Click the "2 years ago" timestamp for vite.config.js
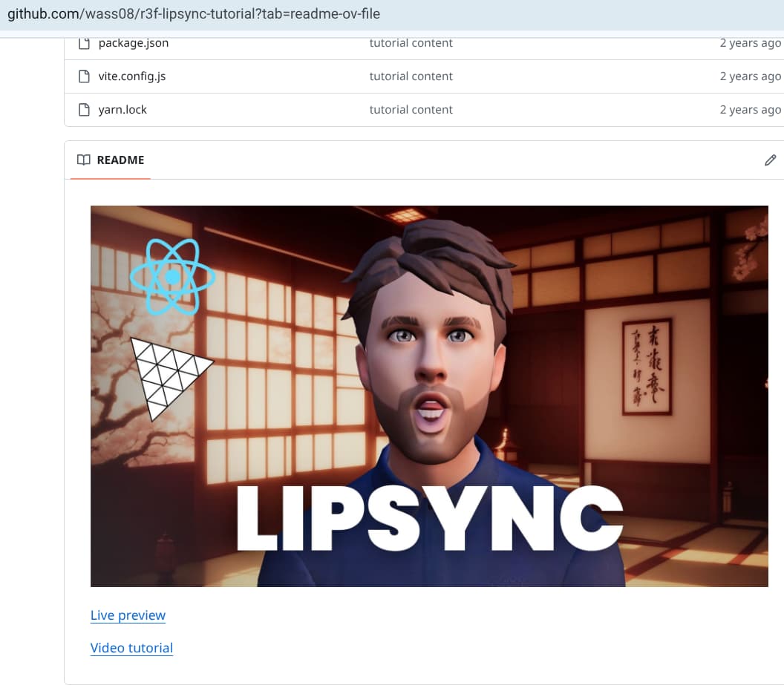Viewport: 784px width, 694px height. point(750,76)
